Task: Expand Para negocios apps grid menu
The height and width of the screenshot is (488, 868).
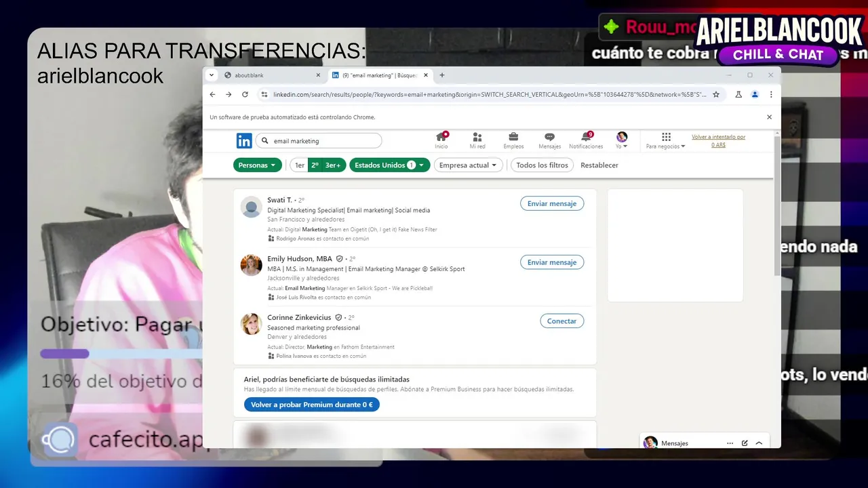Action: click(x=666, y=141)
